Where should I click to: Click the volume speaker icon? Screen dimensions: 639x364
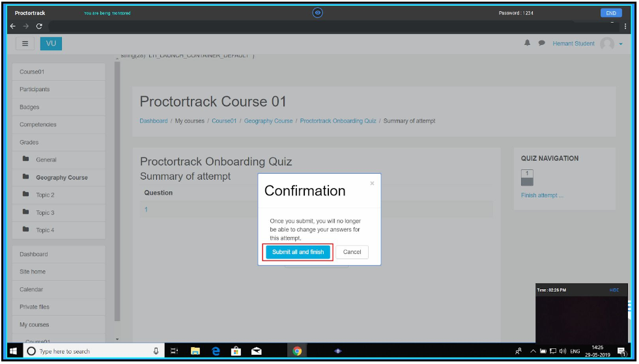pyautogui.click(x=563, y=351)
